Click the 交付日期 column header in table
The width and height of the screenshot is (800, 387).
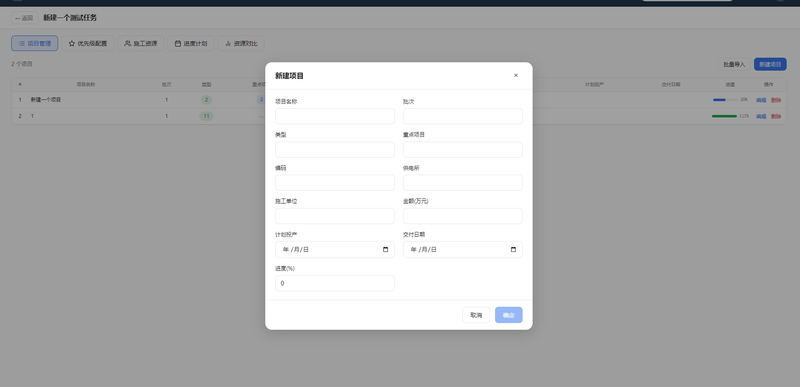tap(671, 85)
